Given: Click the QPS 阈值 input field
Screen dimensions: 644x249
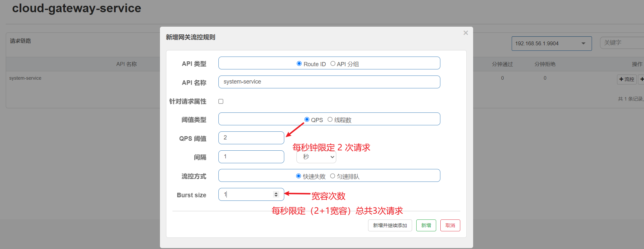Looking at the screenshot, I should [x=251, y=138].
